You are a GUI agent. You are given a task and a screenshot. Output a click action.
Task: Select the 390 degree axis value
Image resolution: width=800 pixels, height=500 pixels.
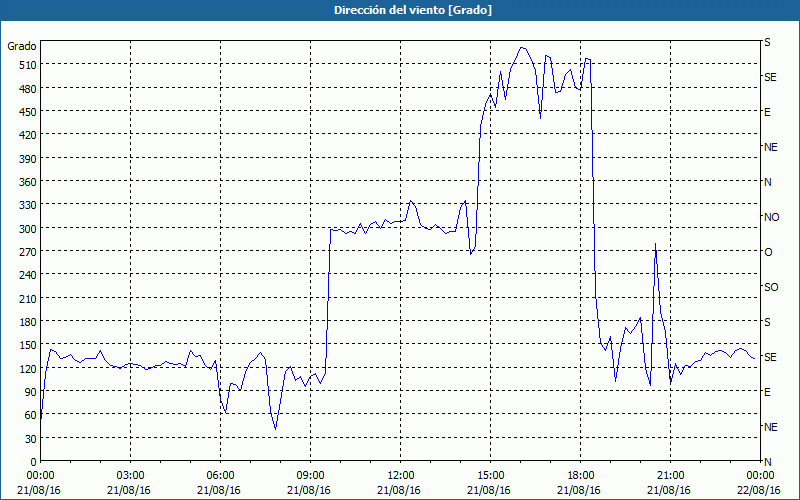(x=28, y=159)
